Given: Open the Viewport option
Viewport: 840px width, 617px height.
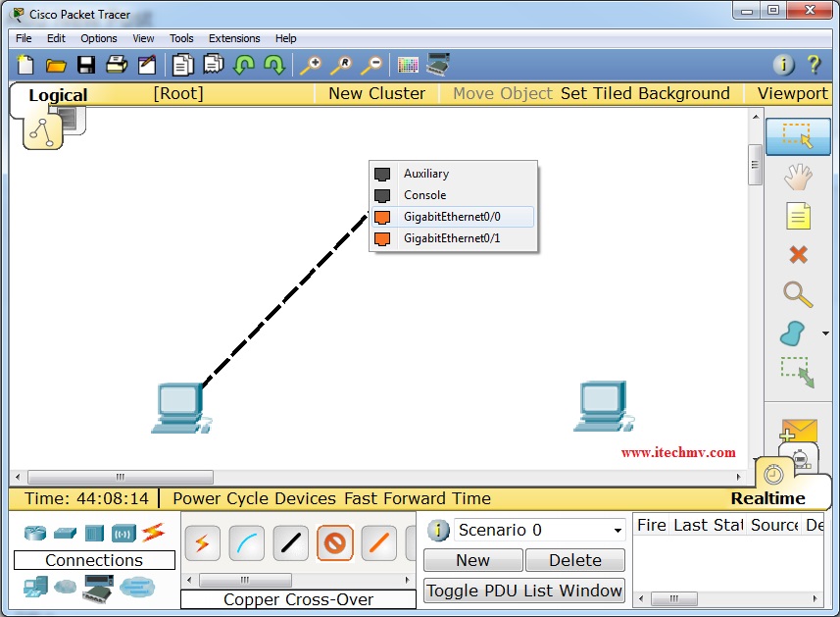Looking at the screenshot, I should [x=792, y=93].
